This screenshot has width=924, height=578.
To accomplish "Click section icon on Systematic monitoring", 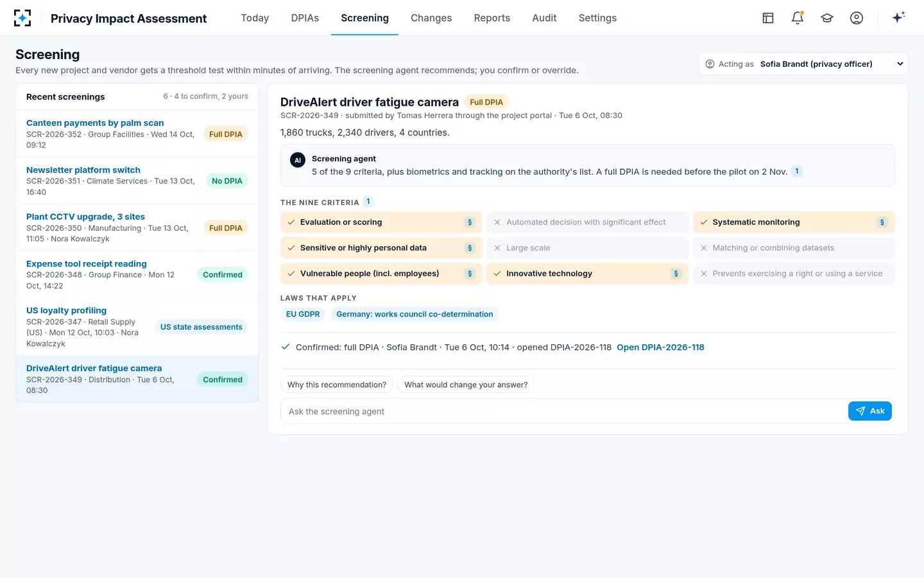I will [882, 222].
